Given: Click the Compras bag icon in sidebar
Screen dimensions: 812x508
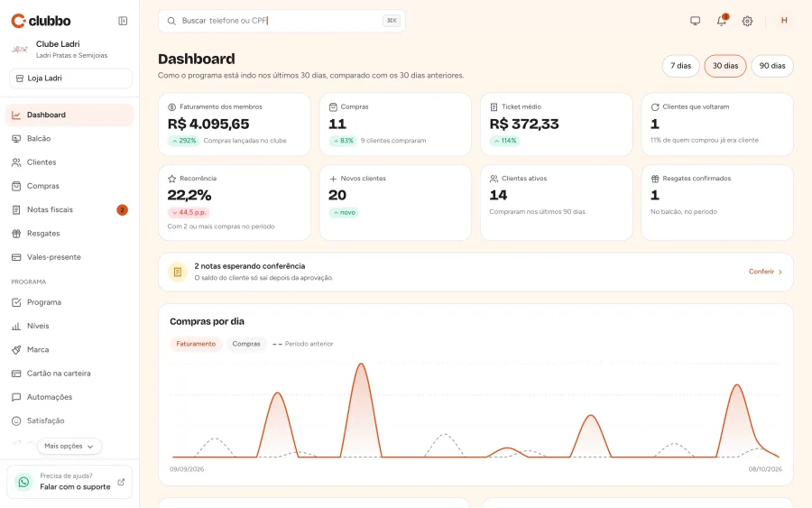Looking at the screenshot, I should point(16,186).
